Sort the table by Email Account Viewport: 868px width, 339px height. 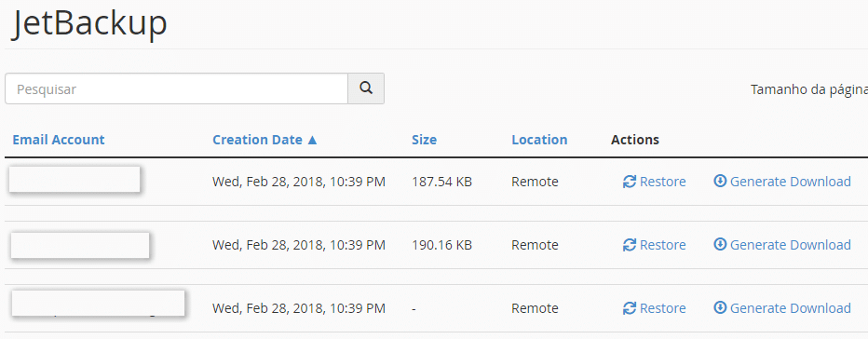(59, 140)
